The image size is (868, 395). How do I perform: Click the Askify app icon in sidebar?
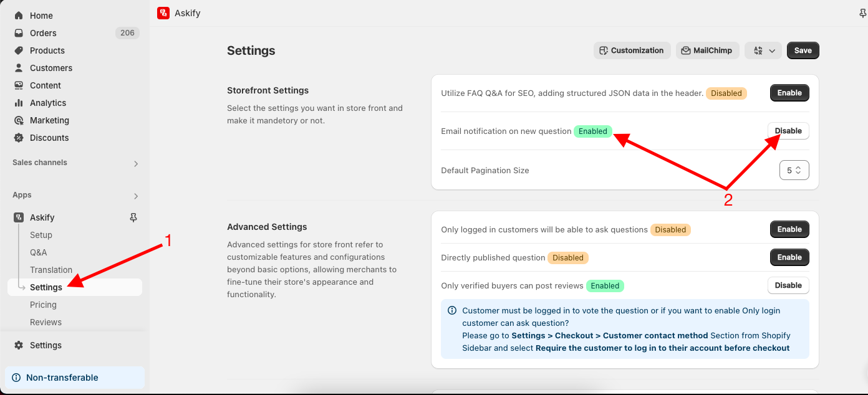coord(19,217)
